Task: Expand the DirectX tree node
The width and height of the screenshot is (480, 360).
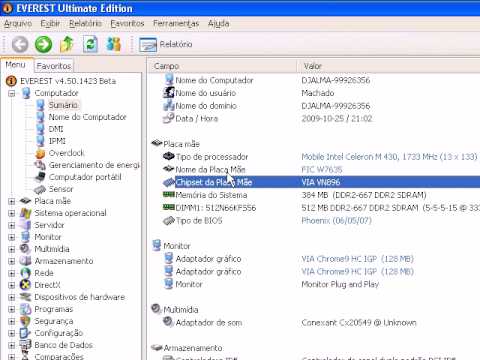Action: [12, 285]
